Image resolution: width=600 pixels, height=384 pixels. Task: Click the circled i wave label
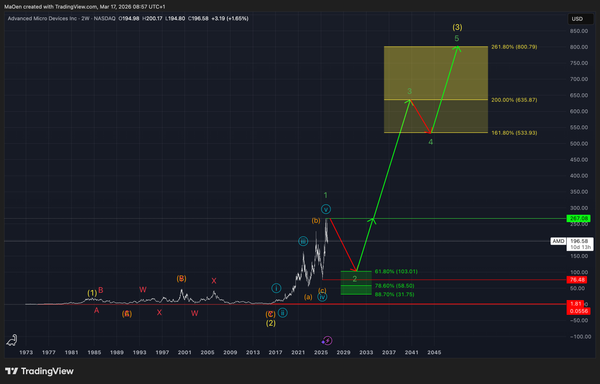pos(276,288)
